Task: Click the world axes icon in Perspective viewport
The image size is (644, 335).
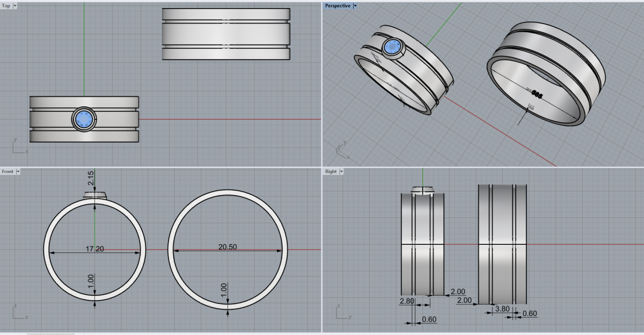Action: [341, 149]
